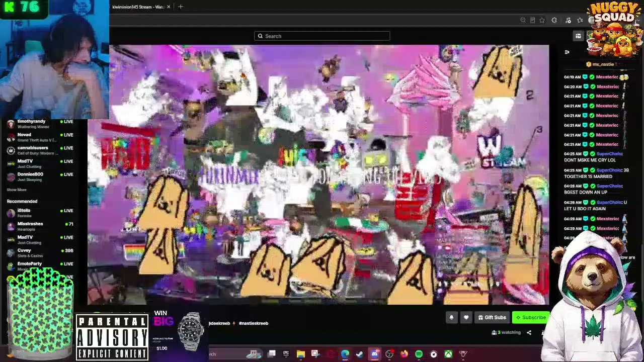Click the zoom magnifier icon in address bar
This screenshot has height=362, width=644.
[523, 20]
